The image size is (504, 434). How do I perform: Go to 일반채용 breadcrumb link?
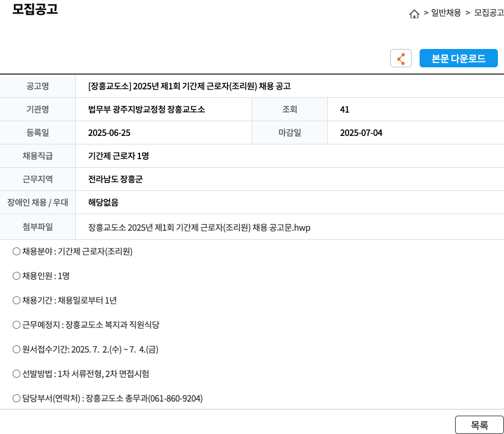446,13
